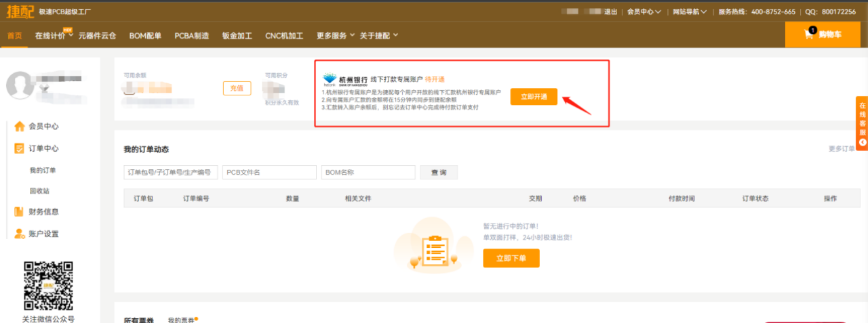Screen dimensions: 868x323
Task: Click the 会员中心 house icon in sidebar
Action: (x=19, y=126)
